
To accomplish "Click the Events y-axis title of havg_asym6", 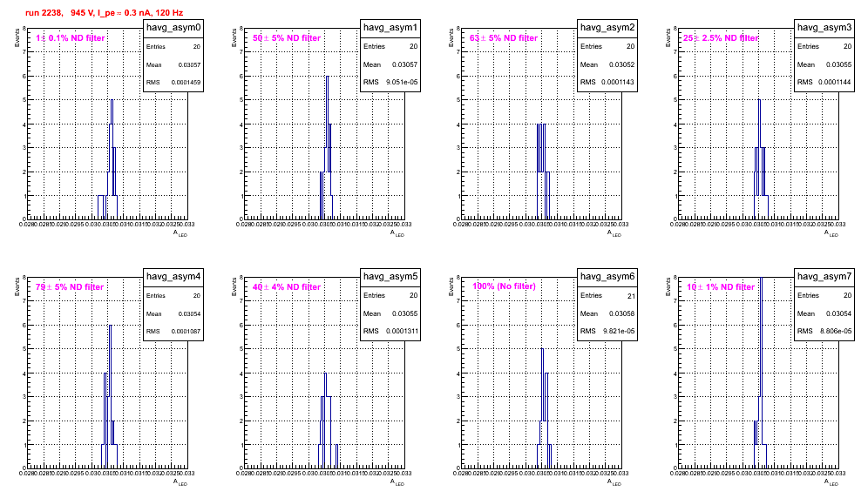I will click(x=451, y=286).
